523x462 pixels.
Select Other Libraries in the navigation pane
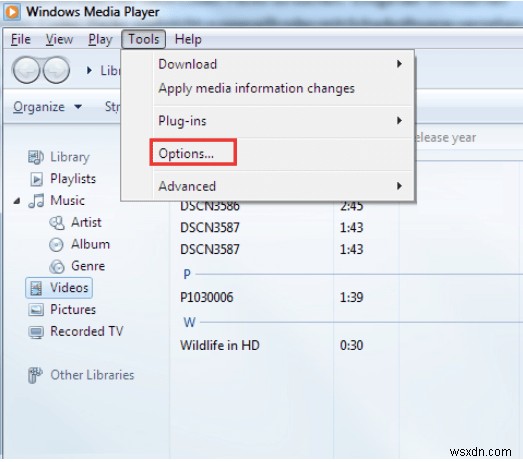[92, 375]
